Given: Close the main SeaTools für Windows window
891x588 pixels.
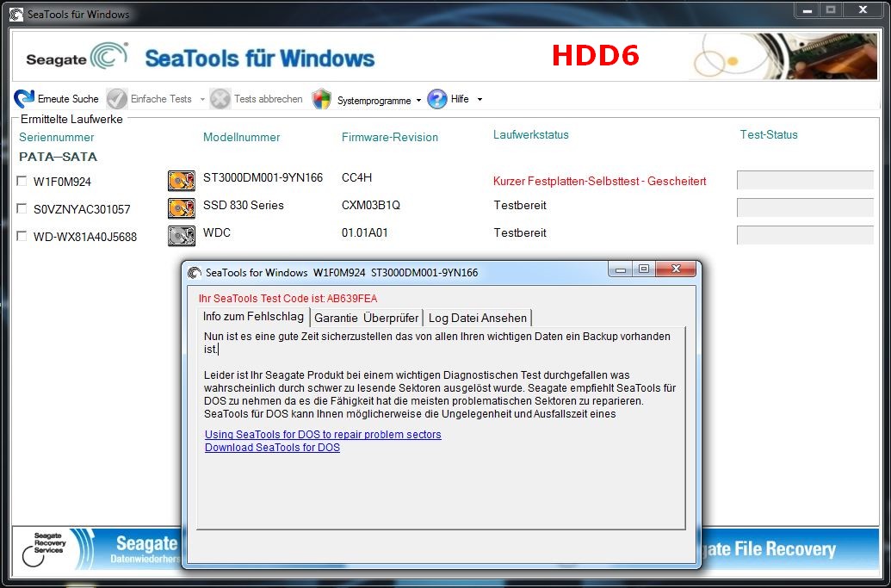Looking at the screenshot, I should pyautogui.click(x=863, y=10).
